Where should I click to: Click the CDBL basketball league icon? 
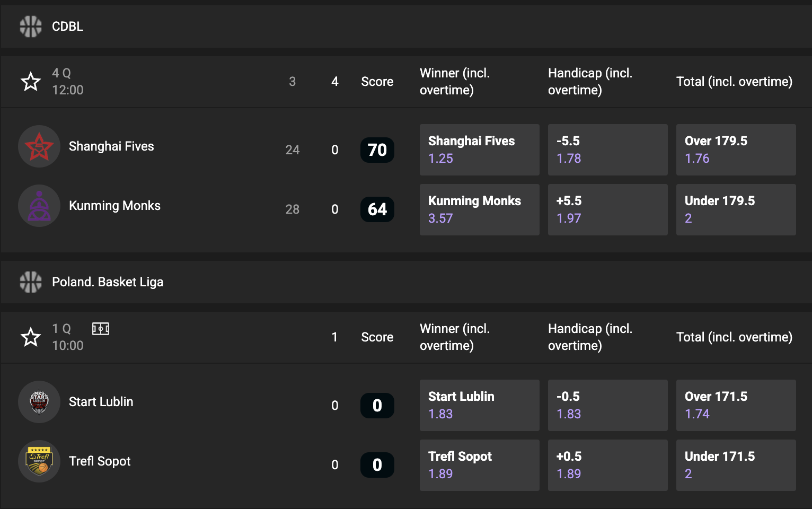point(31,27)
